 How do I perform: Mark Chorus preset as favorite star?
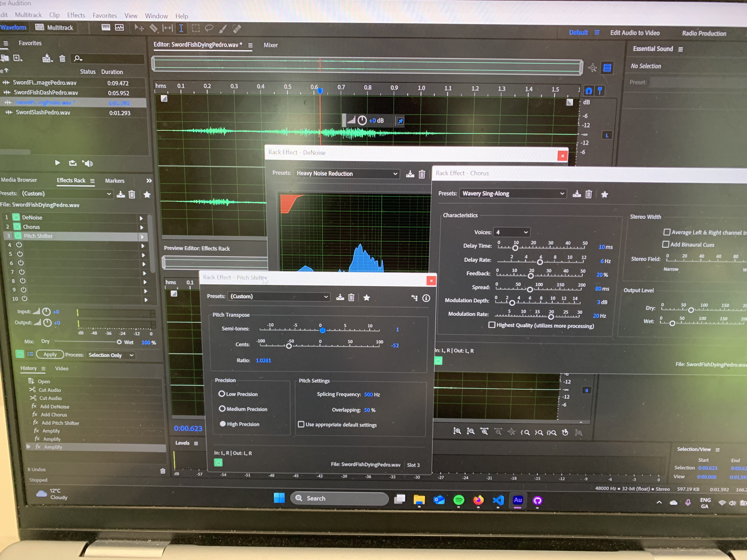(x=605, y=194)
